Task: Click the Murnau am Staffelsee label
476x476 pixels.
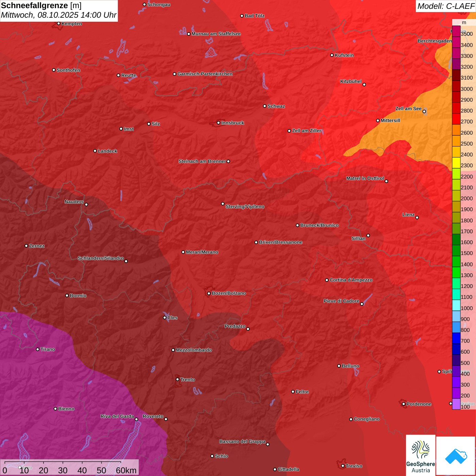Action: (x=216, y=34)
